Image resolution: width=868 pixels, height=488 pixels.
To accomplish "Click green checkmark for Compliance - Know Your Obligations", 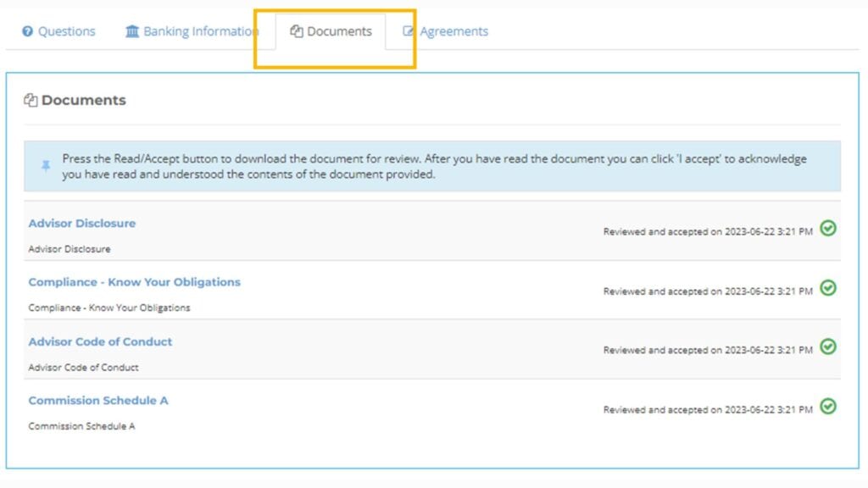I will pos(828,287).
